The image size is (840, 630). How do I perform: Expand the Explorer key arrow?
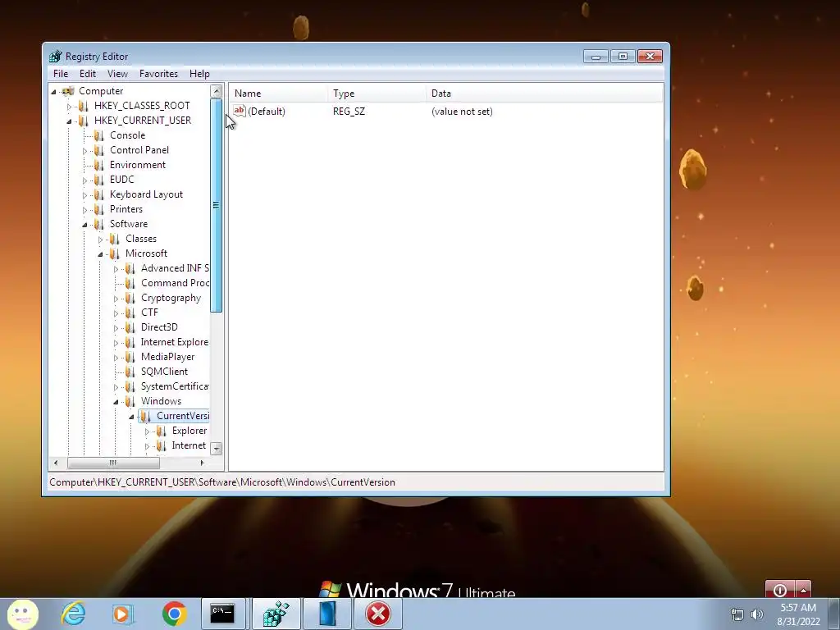147,431
